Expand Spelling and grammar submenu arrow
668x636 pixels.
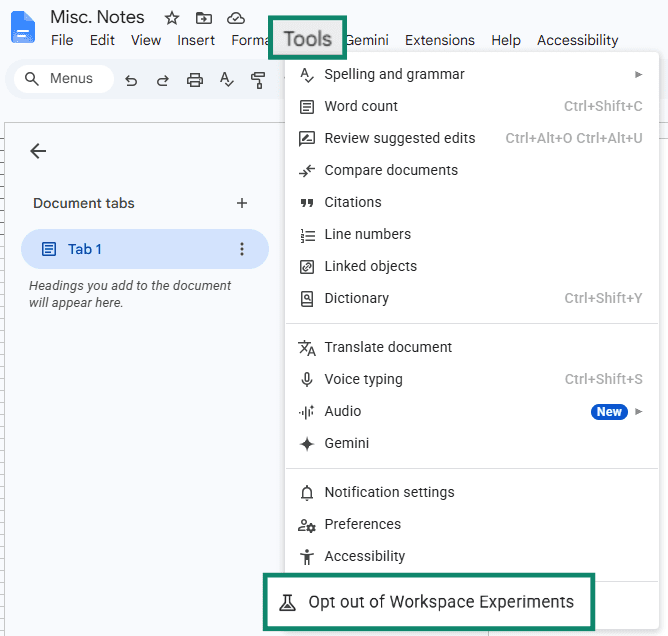pyautogui.click(x=638, y=75)
